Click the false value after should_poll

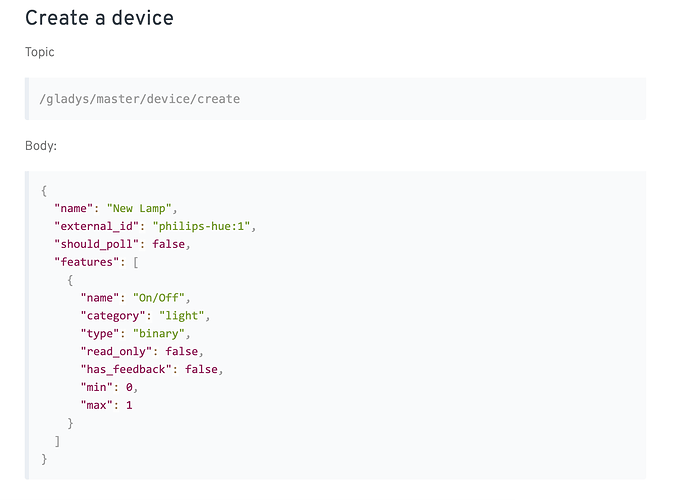(169, 244)
